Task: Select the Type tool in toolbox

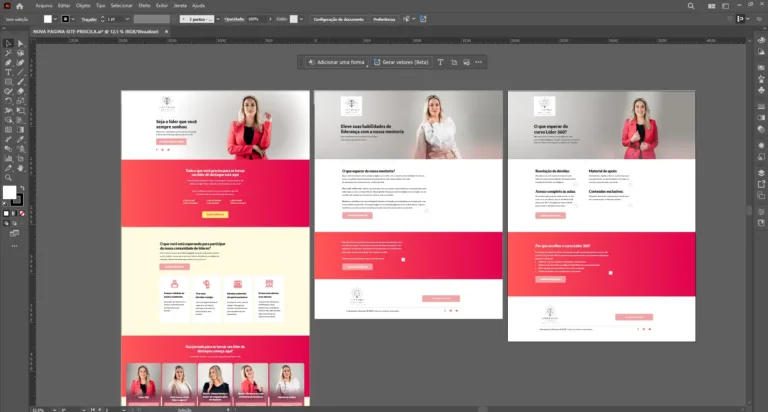Action: [8, 72]
